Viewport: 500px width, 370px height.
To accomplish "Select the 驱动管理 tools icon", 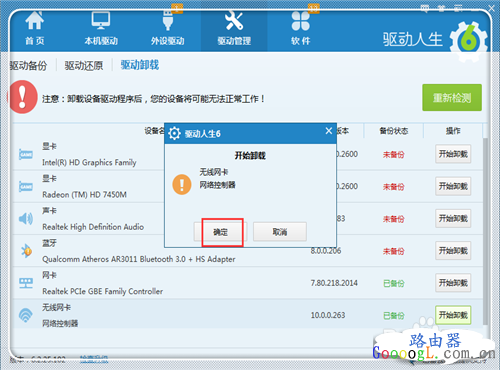I will pos(234,21).
